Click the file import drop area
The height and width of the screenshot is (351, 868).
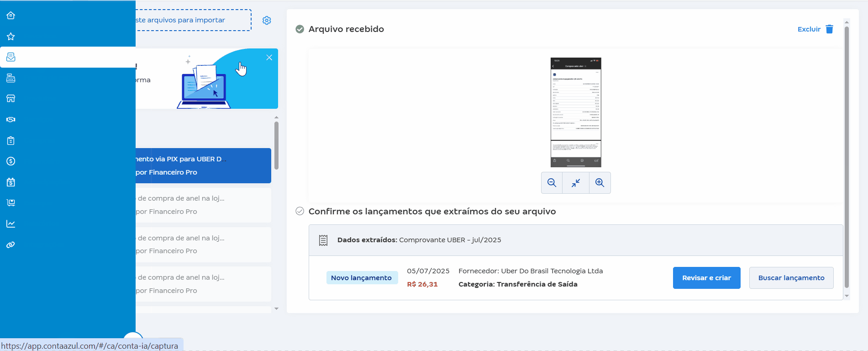[194, 20]
